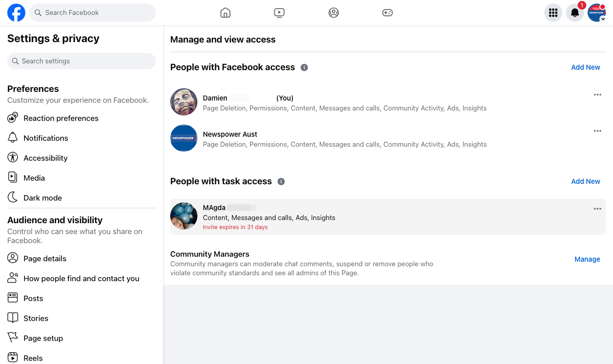Viewport: 613px width, 364px height.
Task: Click the Facebook logo
Action: [16, 13]
